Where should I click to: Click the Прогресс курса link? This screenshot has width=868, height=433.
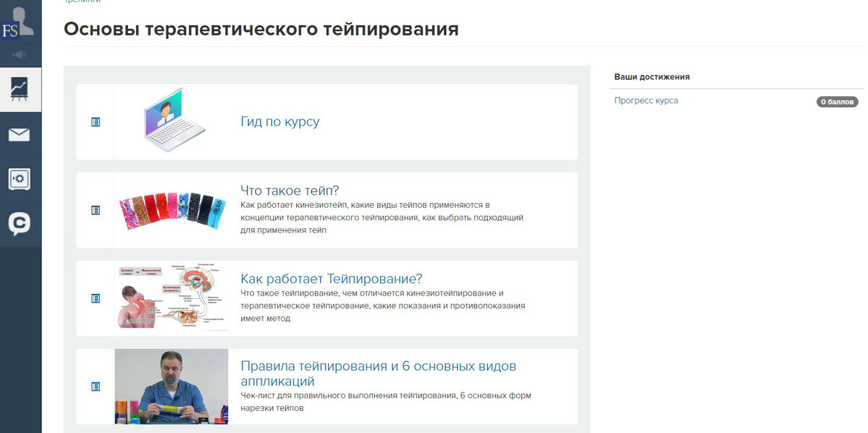click(x=646, y=101)
